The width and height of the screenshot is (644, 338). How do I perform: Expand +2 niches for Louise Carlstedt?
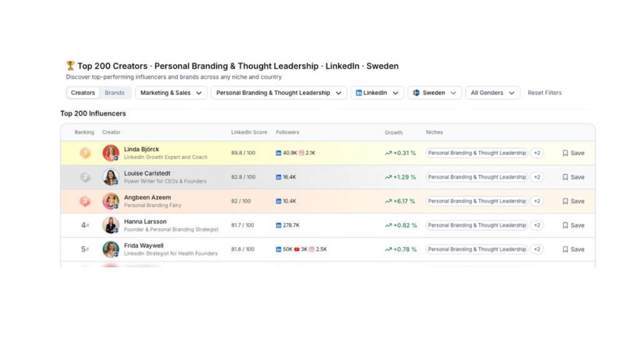pos(537,177)
